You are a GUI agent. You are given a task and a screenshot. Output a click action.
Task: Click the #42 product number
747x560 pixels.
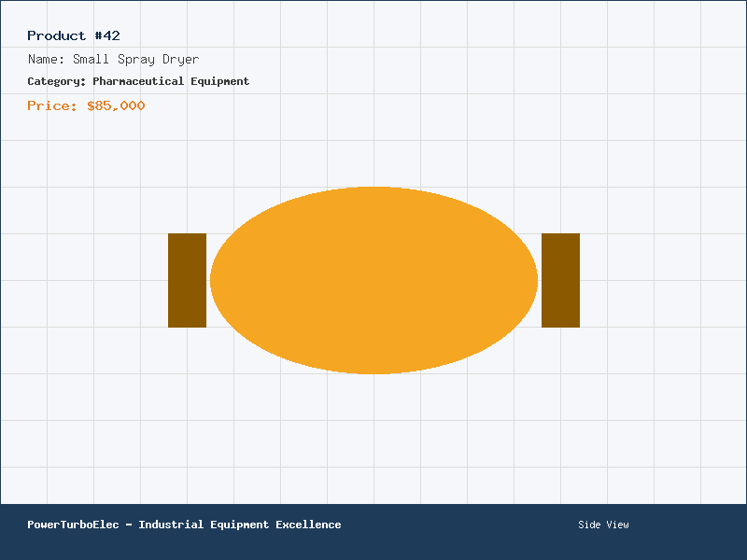click(x=107, y=35)
